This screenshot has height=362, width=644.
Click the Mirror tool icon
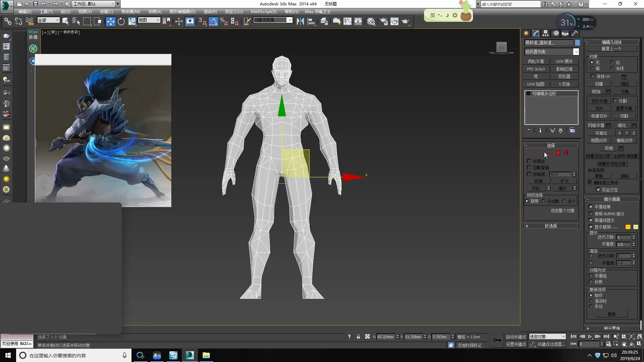(x=300, y=22)
